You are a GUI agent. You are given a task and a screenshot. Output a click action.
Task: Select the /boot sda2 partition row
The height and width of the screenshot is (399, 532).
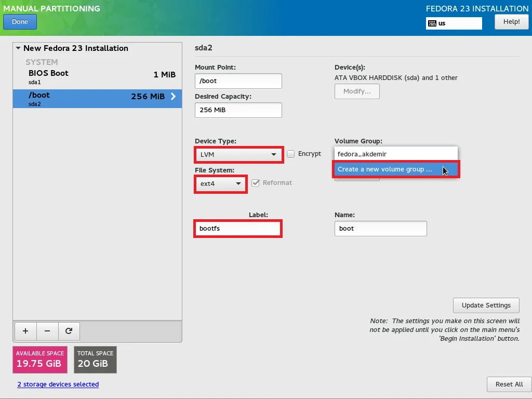click(x=97, y=99)
